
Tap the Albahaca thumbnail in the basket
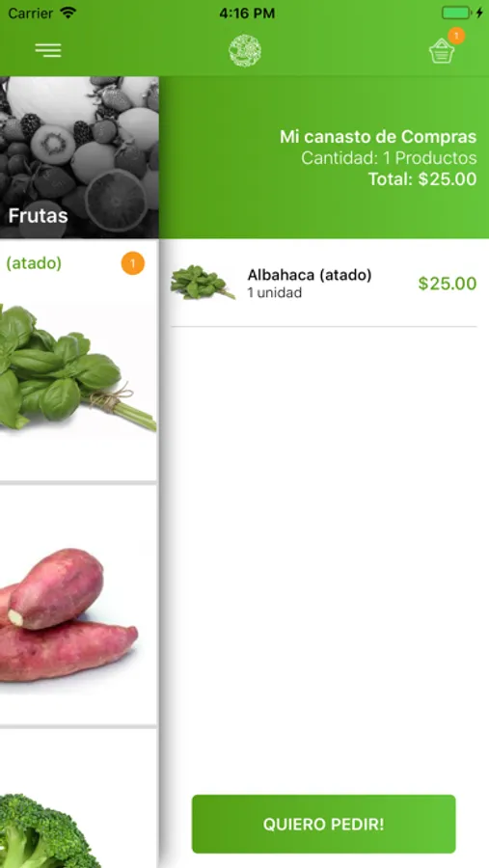203,283
